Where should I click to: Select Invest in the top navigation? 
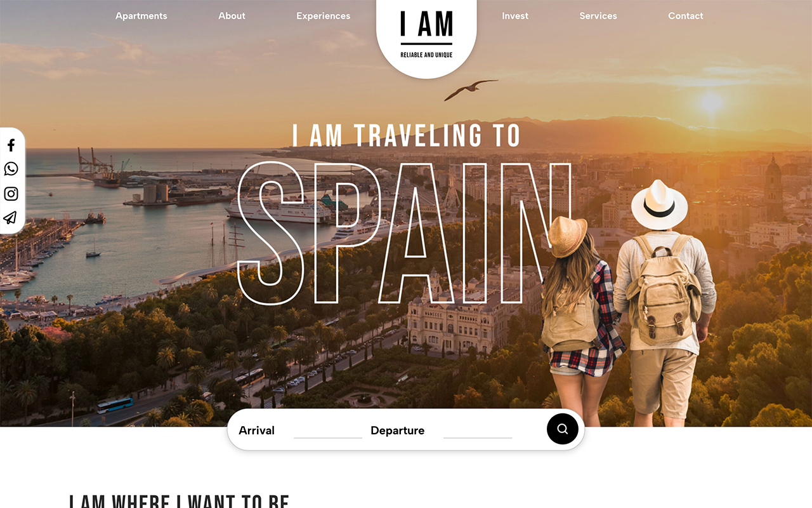pyautogui.click(x=515, y=16)
